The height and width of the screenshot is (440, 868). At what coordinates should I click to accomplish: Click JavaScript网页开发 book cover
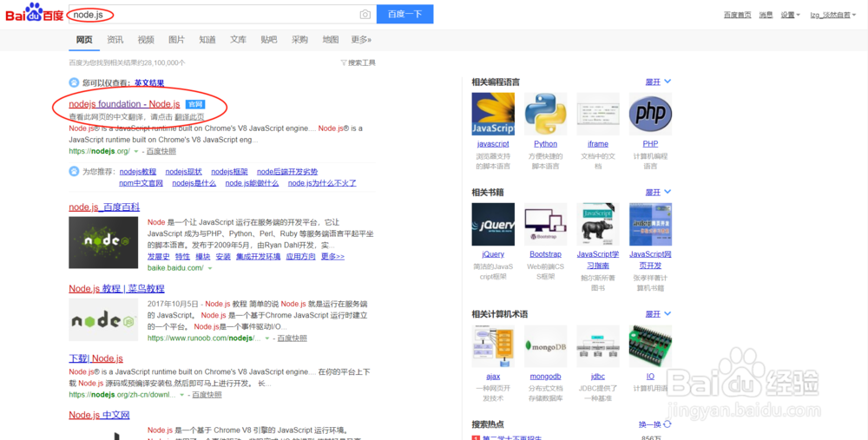650,224
